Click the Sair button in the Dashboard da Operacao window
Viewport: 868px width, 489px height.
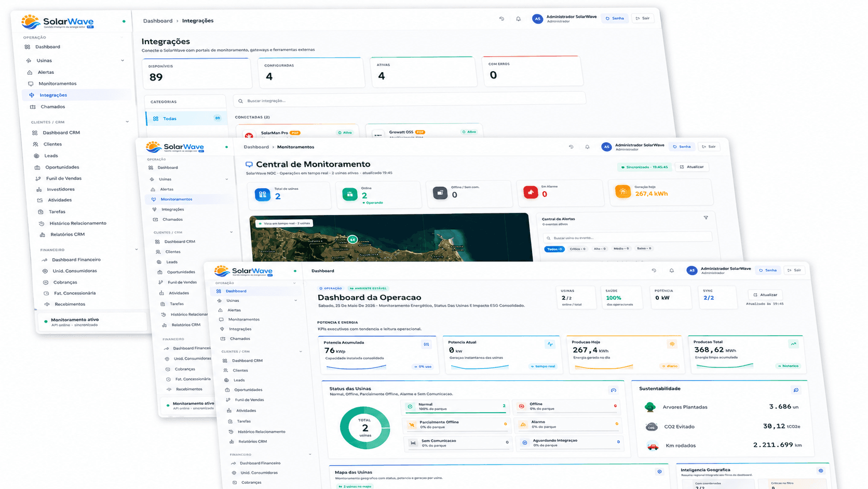pos(795,270)
